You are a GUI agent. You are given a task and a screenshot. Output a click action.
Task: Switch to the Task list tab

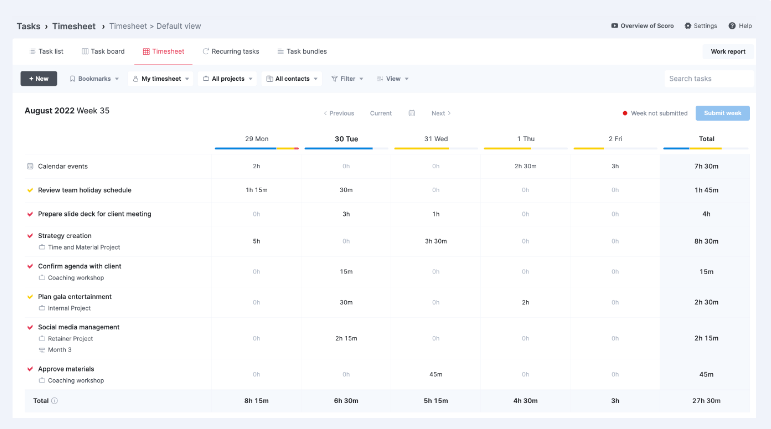point(47,51)
